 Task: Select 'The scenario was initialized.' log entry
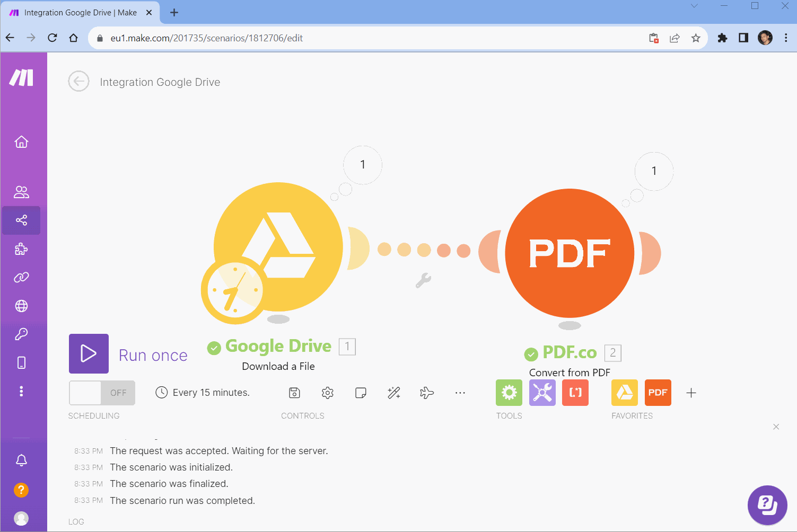171,467
